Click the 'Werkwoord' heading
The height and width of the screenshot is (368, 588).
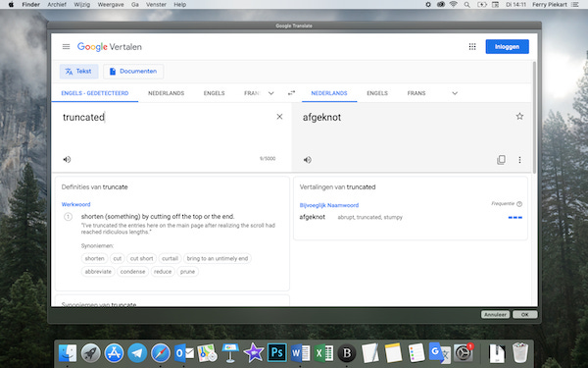point(75,204)
